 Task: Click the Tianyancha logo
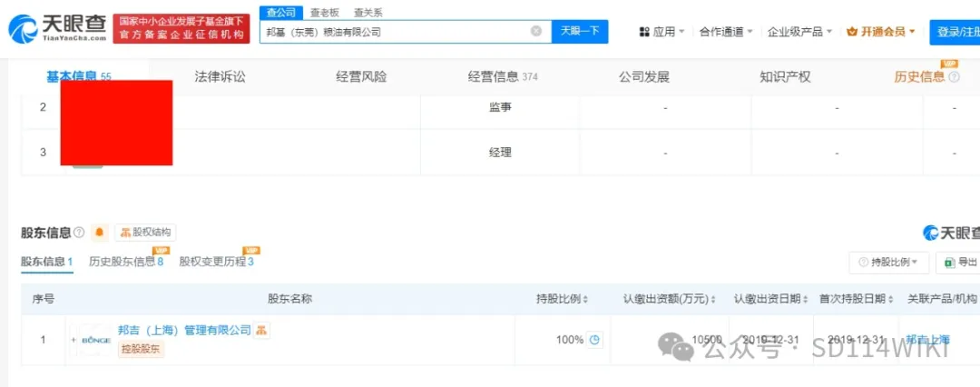click(x=57, y=29)
